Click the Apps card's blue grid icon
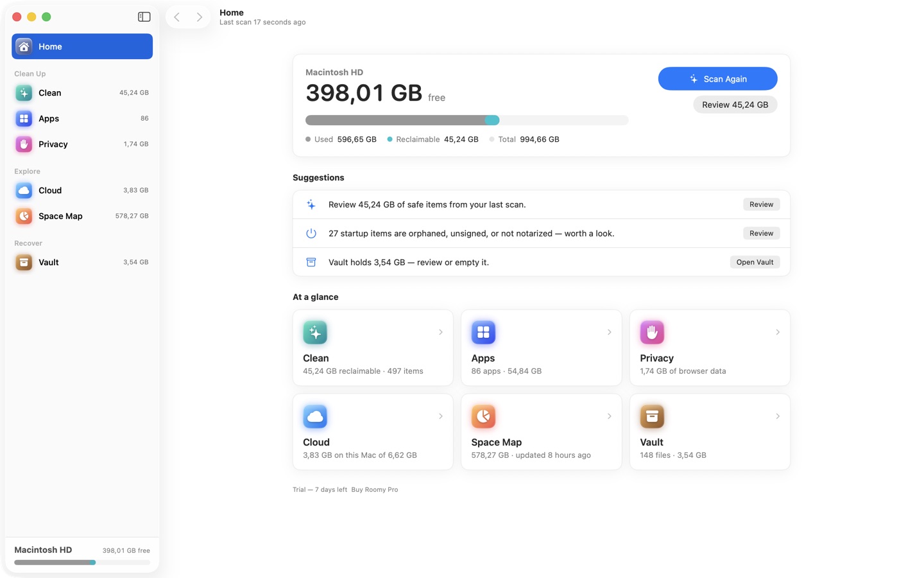The image size is (924, 578). [483, 332]
